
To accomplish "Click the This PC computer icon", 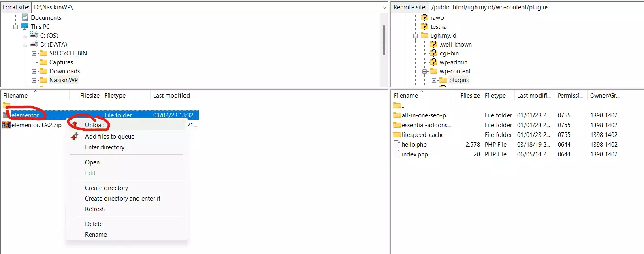I will pyautogui.click(x=25, y=26).
